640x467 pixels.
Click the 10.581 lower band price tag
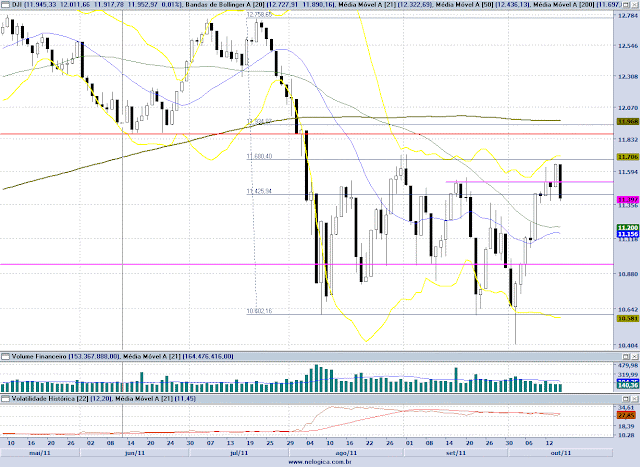[628, 318]
